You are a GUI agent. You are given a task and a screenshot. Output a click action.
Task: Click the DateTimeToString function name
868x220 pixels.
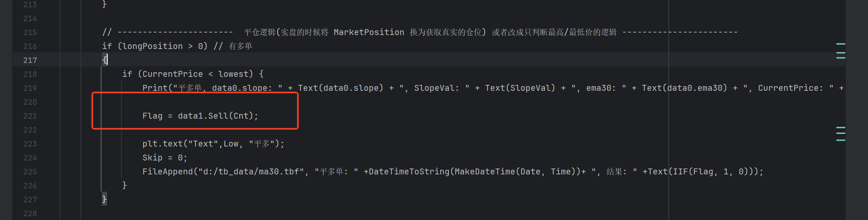[x=409, y=172]
